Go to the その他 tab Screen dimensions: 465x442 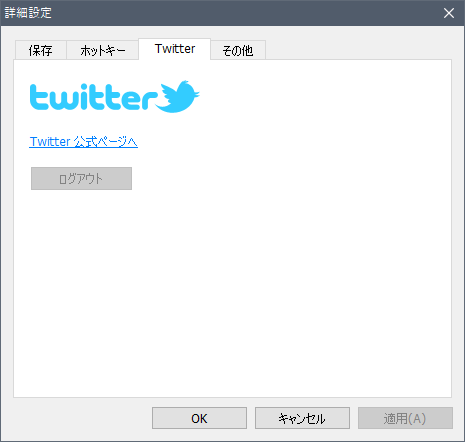click(238, 50)
